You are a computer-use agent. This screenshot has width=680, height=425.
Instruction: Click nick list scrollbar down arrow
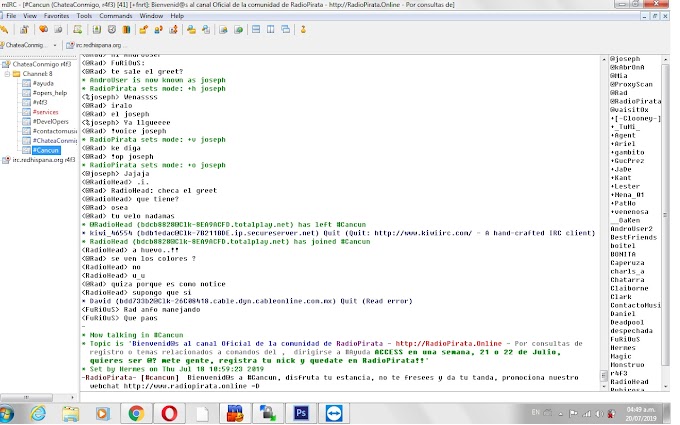665,386
